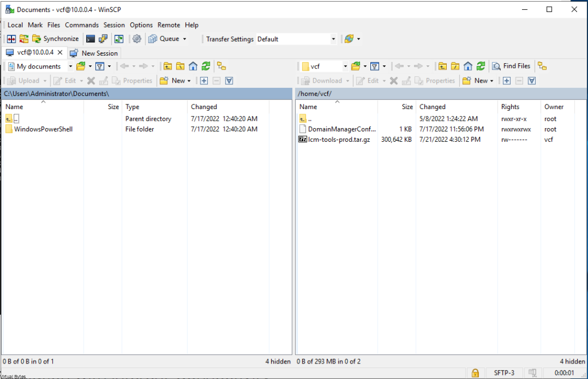Click local panel Properties button

(133, 80)
